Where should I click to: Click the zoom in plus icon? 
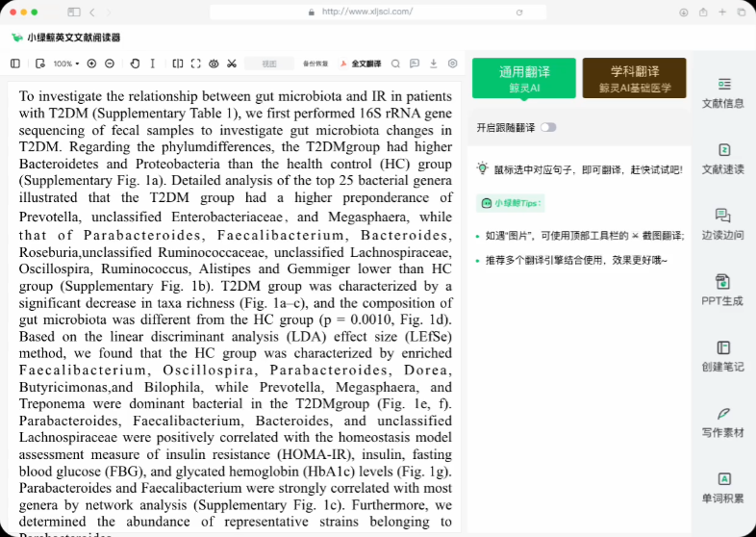coord(92,64)
